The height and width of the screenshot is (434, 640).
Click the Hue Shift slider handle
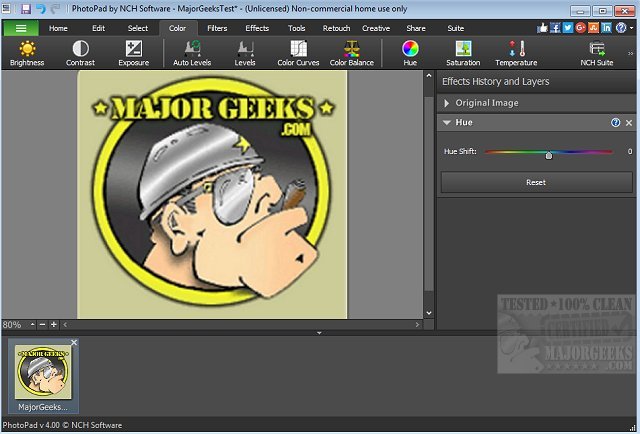[549, 155]
